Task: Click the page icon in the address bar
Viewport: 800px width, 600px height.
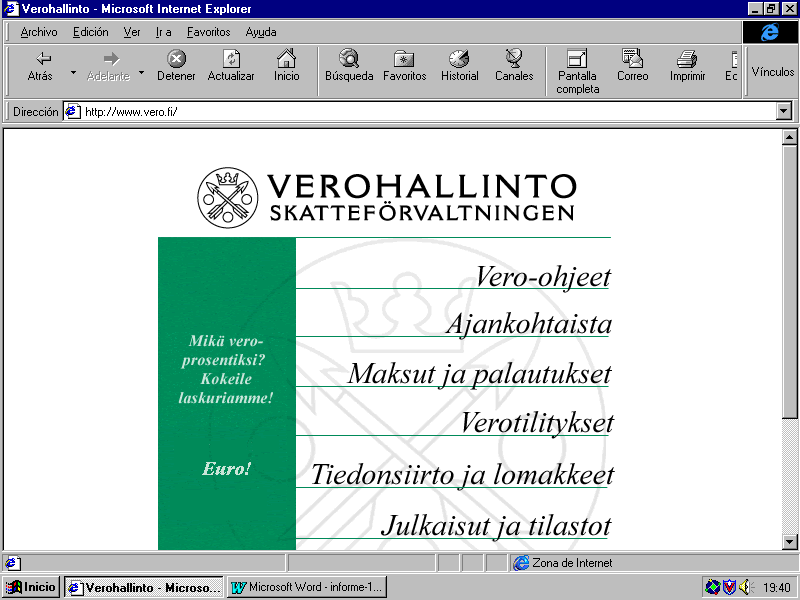Action: click(x=73, y=112)
